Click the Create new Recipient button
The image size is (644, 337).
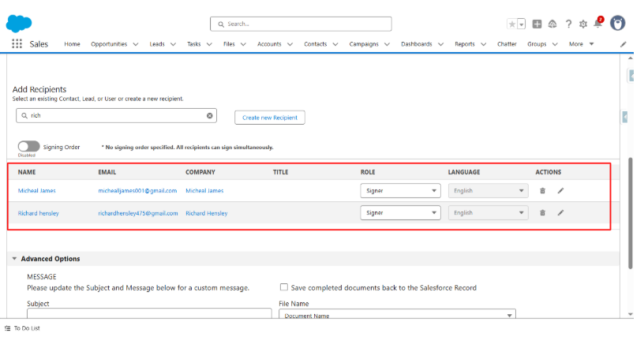tap(269, 117)
